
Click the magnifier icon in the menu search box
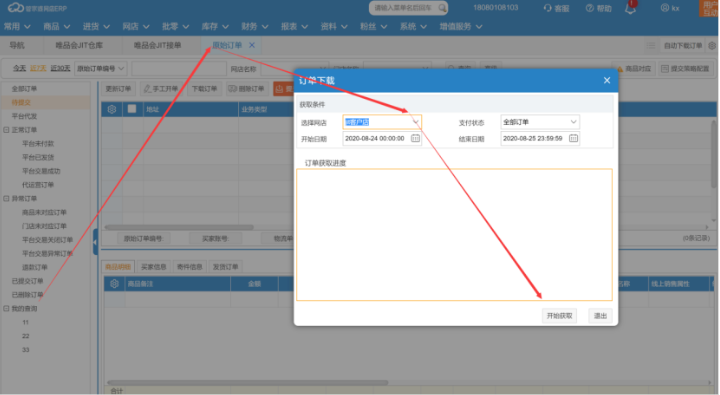tap(442, 8)
